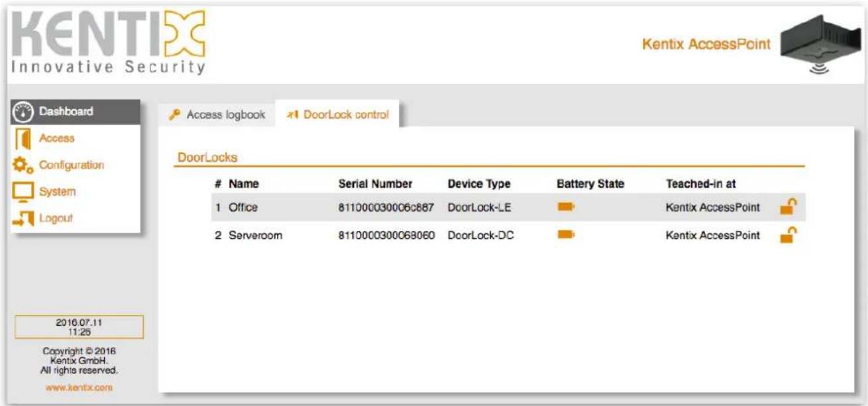Click the key icon on Access logbook tab
The height and width of the screenshot is (406, 868).
(x=175, y=115)
